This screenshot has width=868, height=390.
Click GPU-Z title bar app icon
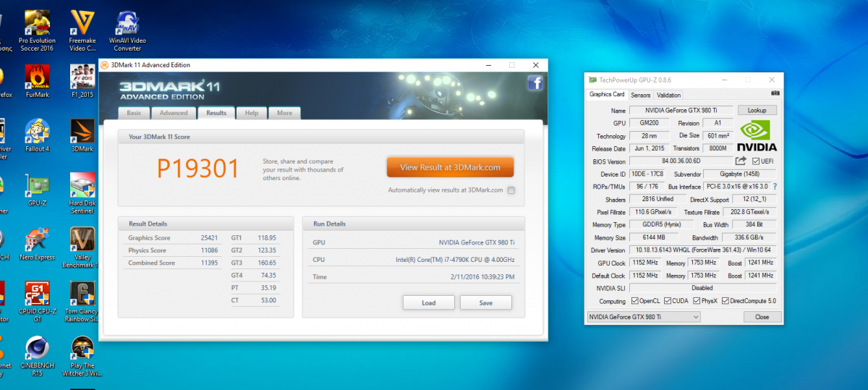pos(593,80)
